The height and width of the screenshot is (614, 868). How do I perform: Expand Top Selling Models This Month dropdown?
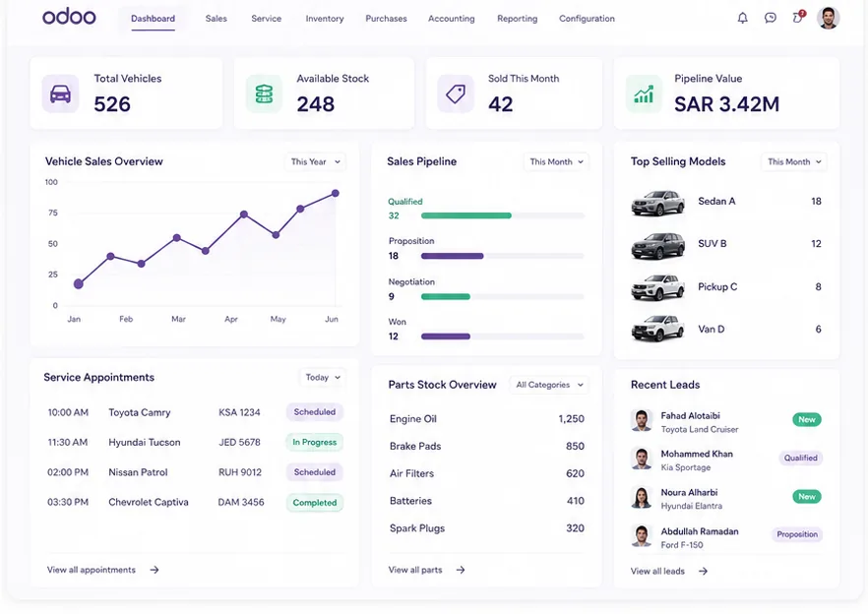794,161
